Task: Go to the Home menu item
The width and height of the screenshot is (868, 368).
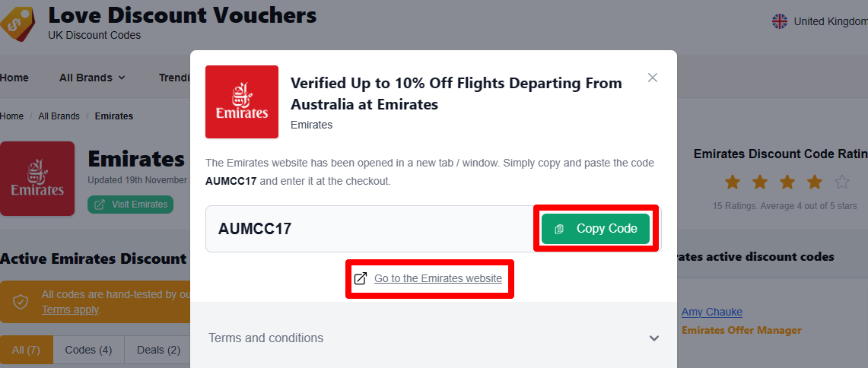Action: 14,78
